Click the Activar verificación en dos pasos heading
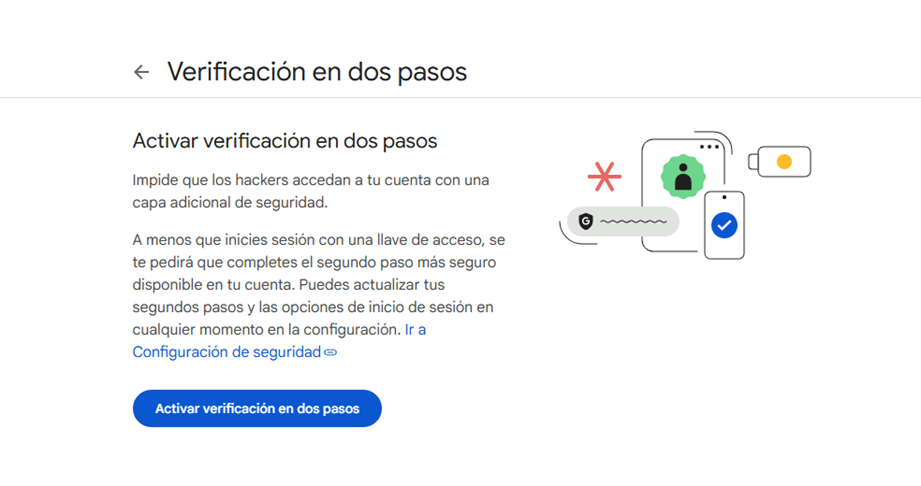Image resolution: width=921 pixels, height=486 pixels. 285,141
